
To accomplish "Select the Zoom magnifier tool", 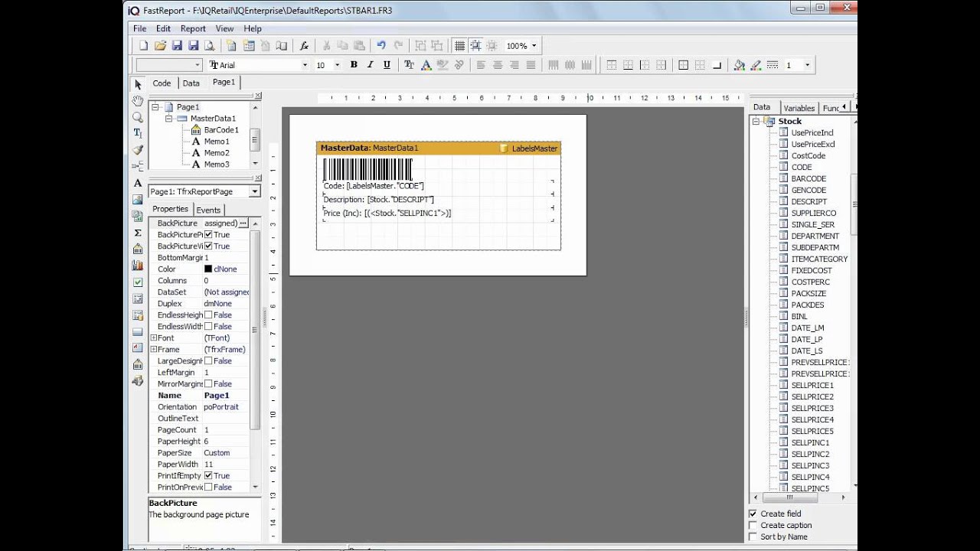I will [138, 117].
